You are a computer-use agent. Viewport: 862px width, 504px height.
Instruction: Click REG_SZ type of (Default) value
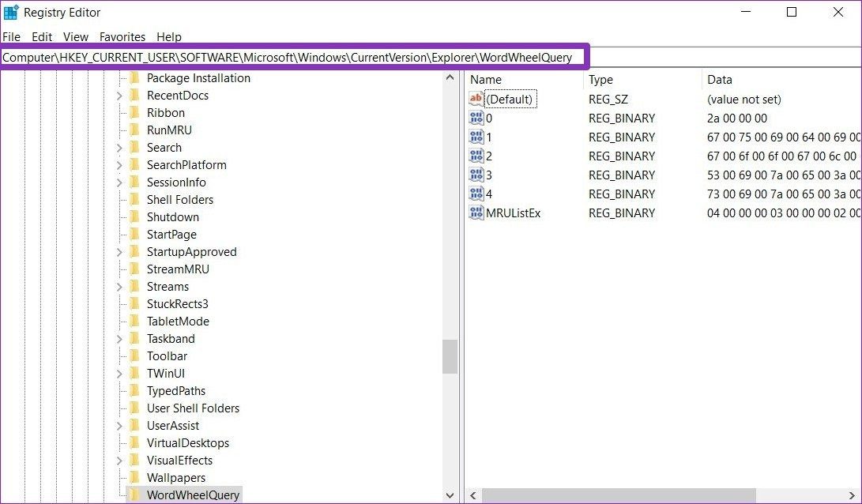(608, 100)
